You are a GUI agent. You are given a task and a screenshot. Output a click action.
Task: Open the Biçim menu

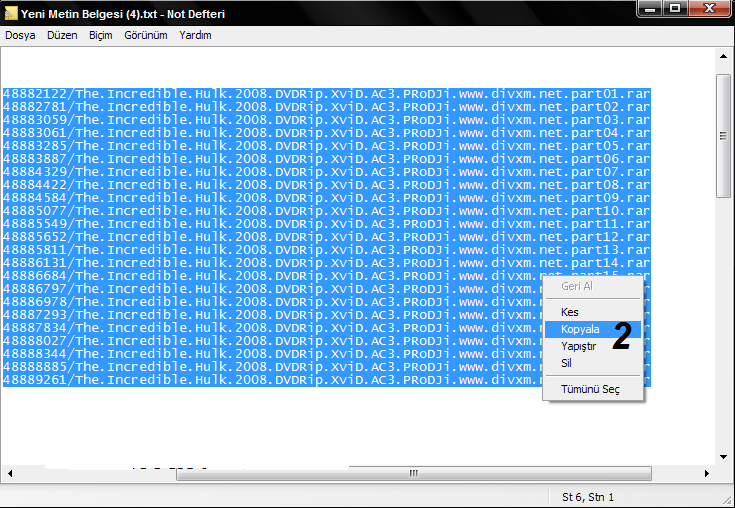click(x=101, y=35)
